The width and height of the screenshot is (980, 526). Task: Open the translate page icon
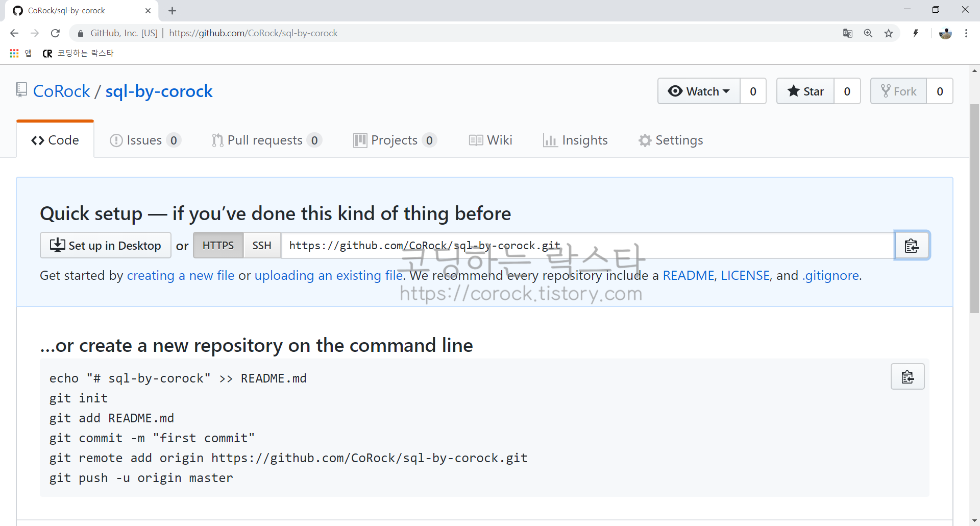848,33
